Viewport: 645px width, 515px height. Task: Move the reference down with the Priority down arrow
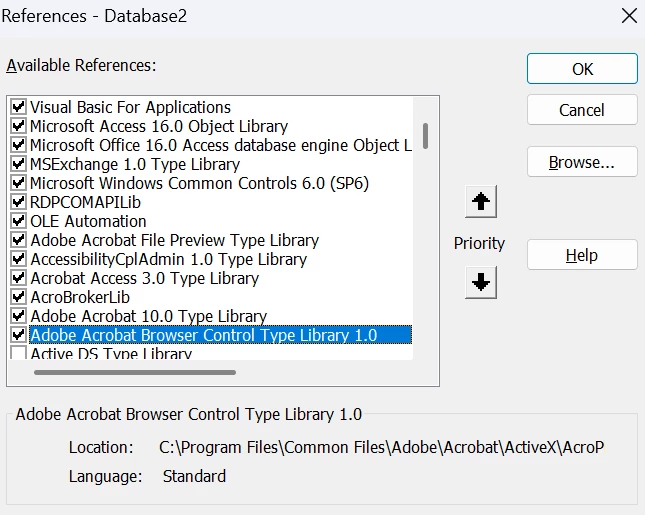pos(480,282)
